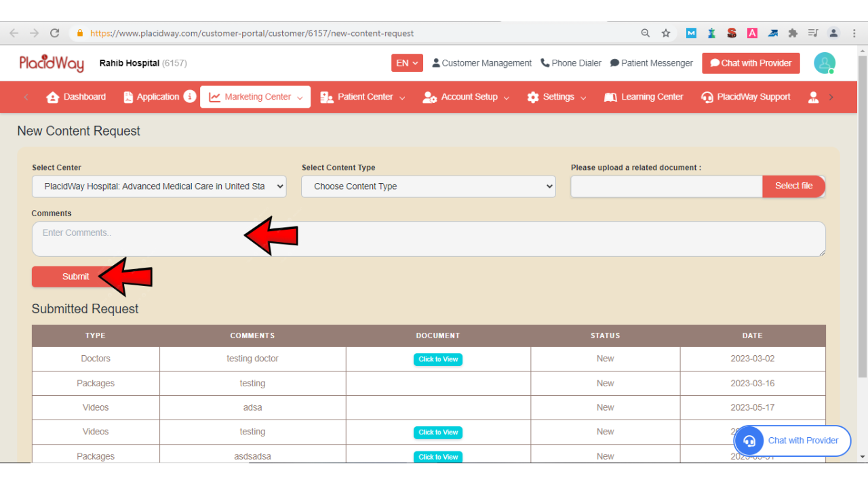Open the Select Center dropdown
This screenshot has width=868, height=488.
point(159,186)
